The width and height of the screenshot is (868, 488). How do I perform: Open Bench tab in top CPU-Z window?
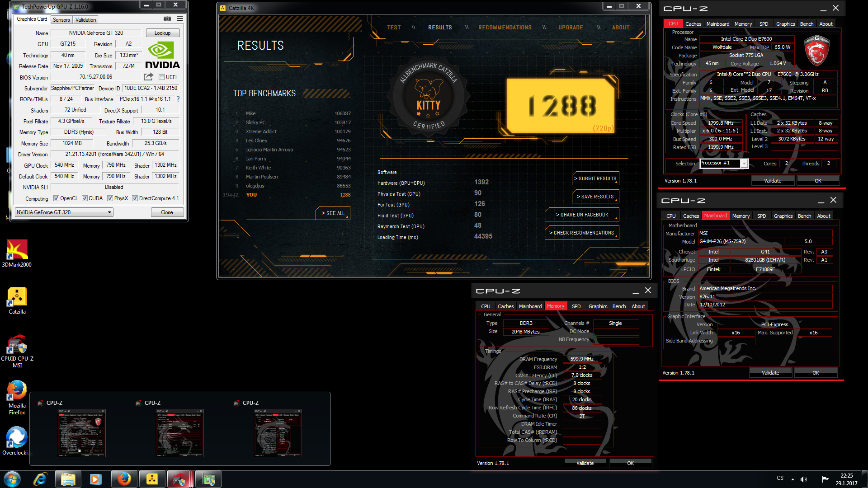pos(807,24)
